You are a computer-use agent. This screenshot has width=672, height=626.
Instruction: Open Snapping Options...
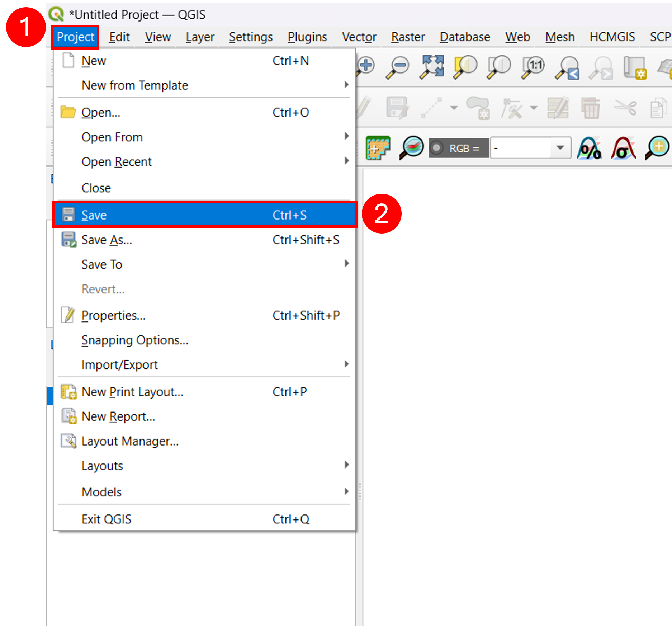coord(204,340)
